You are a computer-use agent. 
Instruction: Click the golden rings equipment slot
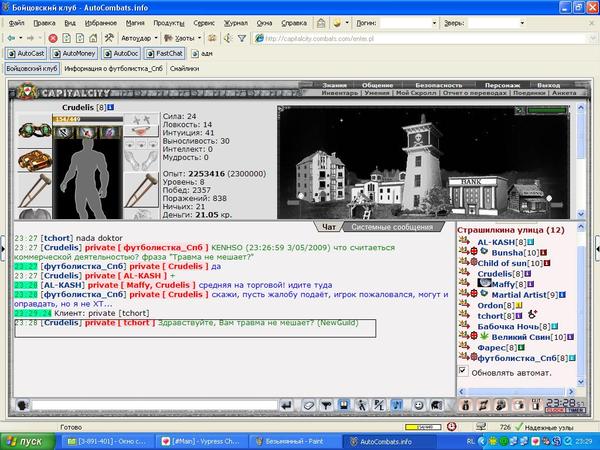pos(34,160)
